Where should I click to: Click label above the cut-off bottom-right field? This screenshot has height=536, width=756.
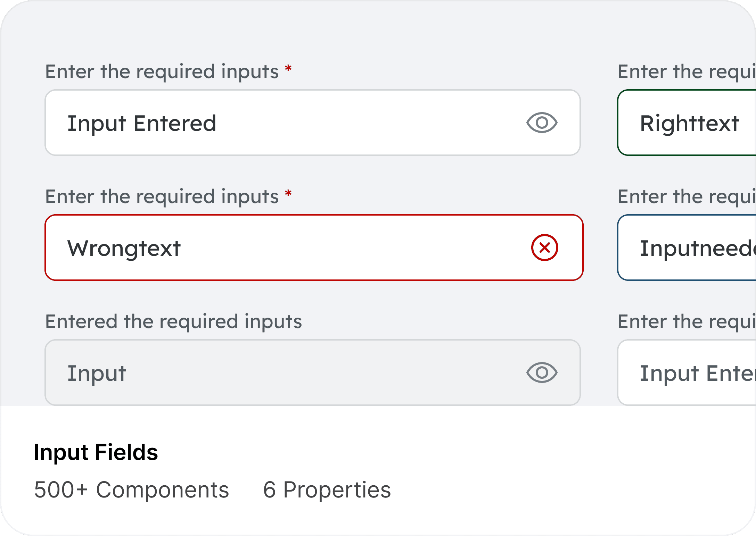[x=686, y=321]
